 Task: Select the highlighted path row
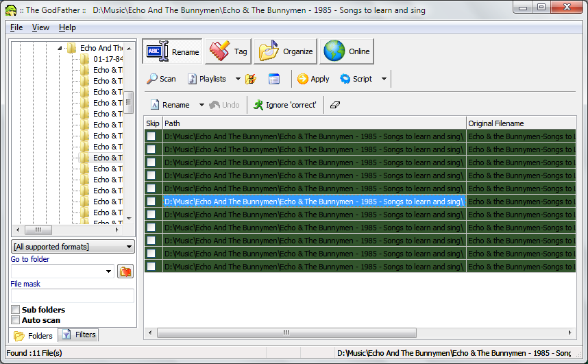point(315,202)
